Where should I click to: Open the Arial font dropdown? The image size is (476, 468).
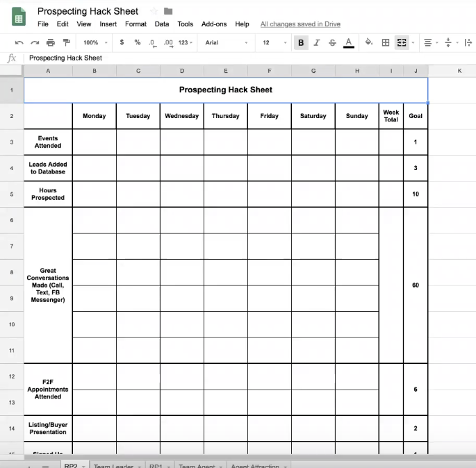(226, 43)
